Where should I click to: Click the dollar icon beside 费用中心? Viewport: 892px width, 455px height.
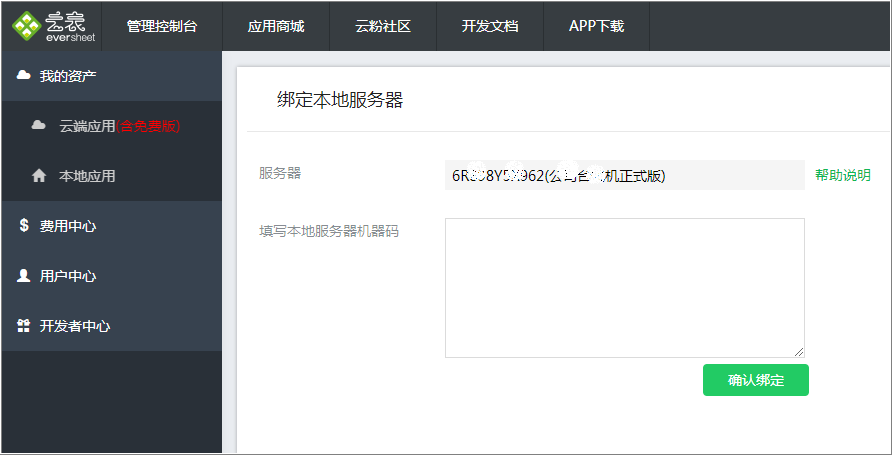pyautogui.click(x=23, y=225)
